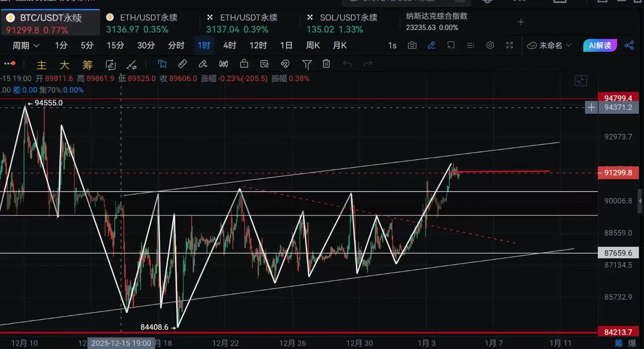Click the 84408.6 low price marker
The height and width of the screenshot is (349, 644).
tap(158, 327)
